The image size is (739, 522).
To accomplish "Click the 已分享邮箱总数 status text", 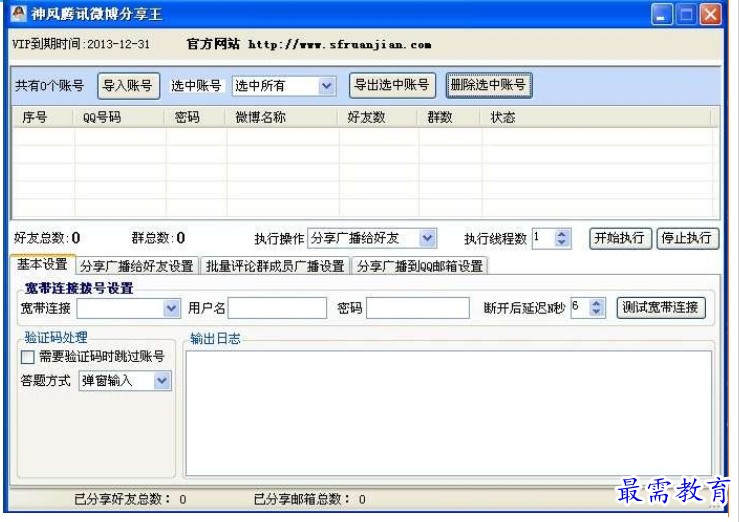I will pos(309,499).
